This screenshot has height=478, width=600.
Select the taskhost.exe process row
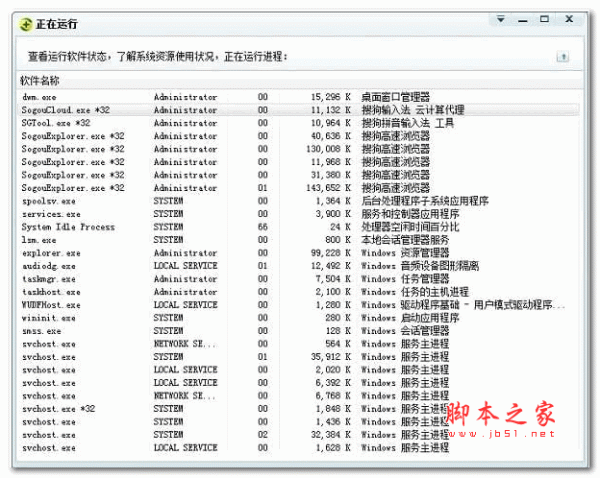click(x=299, y=292)
